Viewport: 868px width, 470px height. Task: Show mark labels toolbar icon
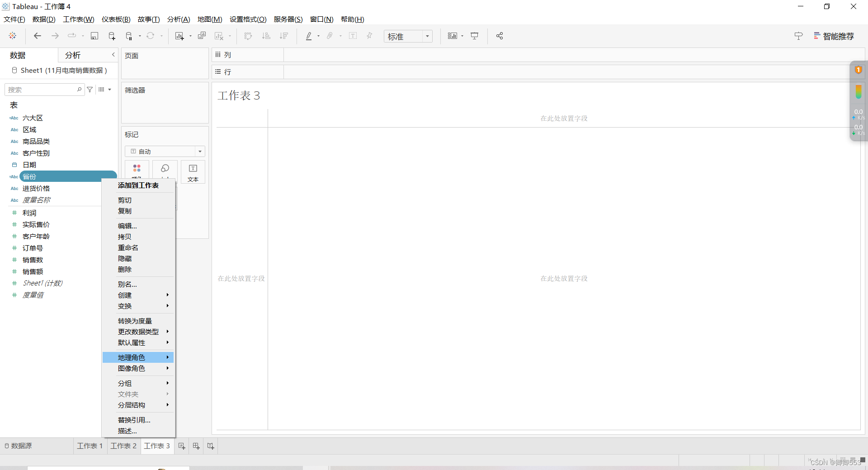(353, 36)
